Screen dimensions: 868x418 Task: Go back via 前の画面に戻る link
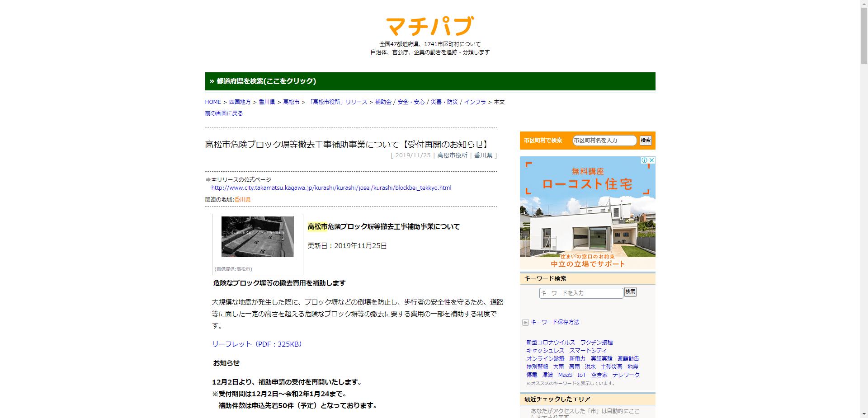(x=223, y=113)
